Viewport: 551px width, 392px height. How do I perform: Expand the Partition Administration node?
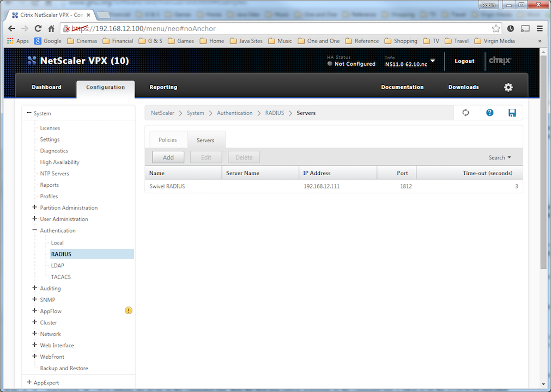point(35,207)
